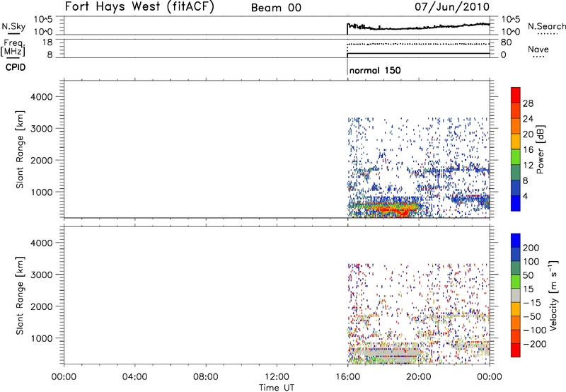The image size is (566, 392).
Task: Select the "Beam 00" label
Action: tap(276, 8)
